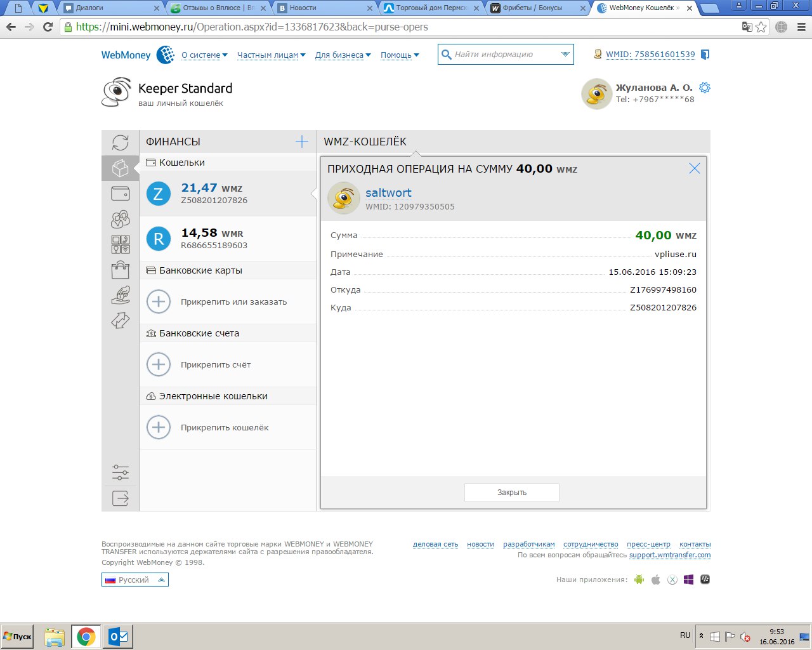Open the новости footer link

click(480, 544)
